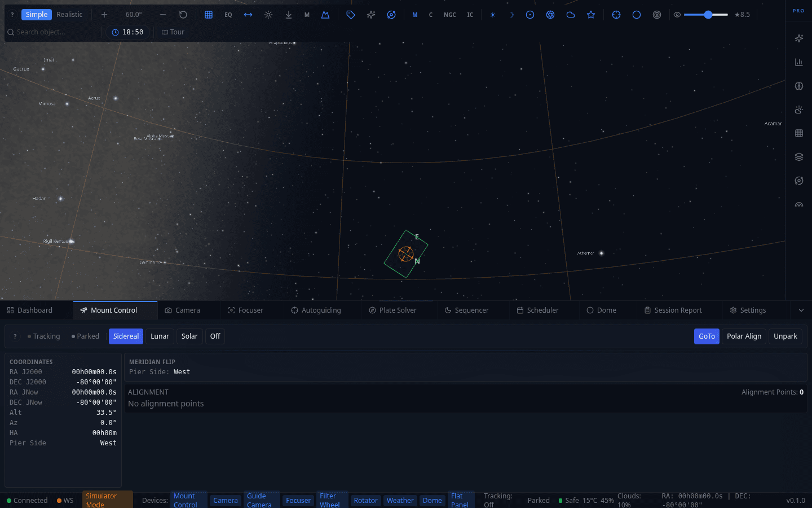
Task: Toggle the Caldwell (C) catalog filter
Action: point(431,15)
